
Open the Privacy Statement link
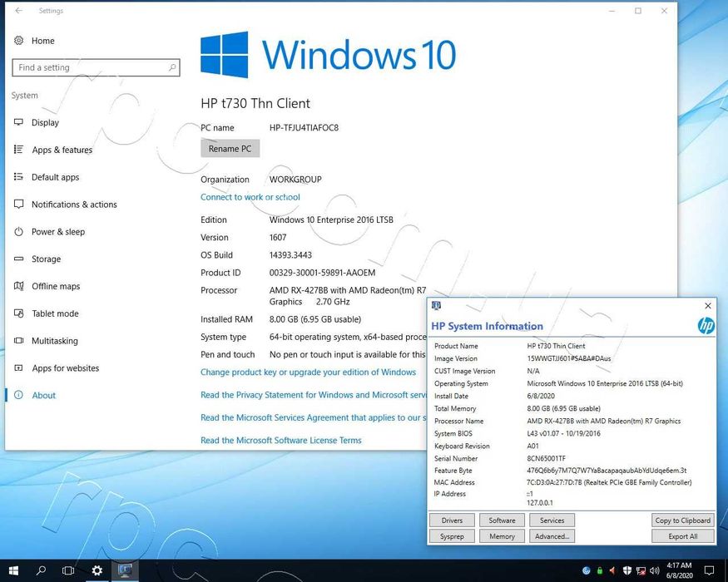[x=314, y=395]
